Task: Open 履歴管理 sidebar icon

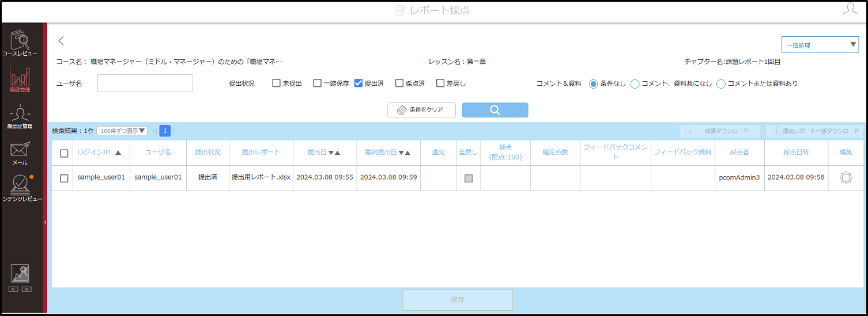Action: 20,79
